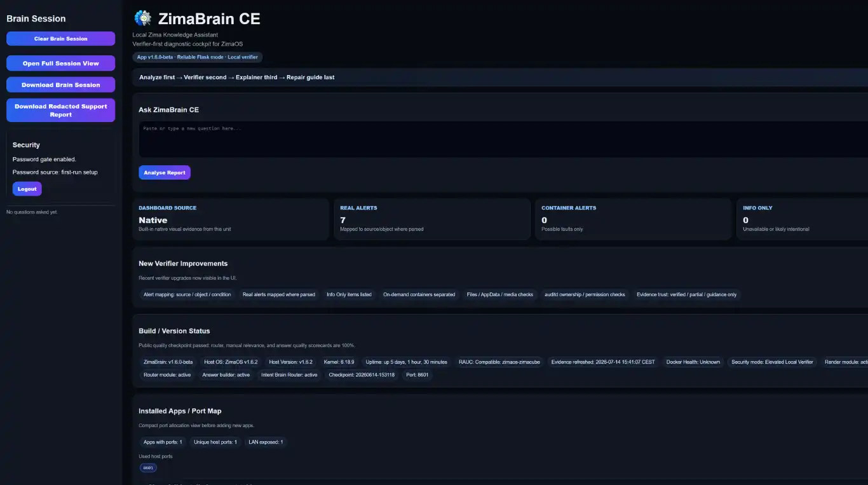Select the used host port 8601 badge
Viewport: 868px width, 485px height.
coord(148,468)
